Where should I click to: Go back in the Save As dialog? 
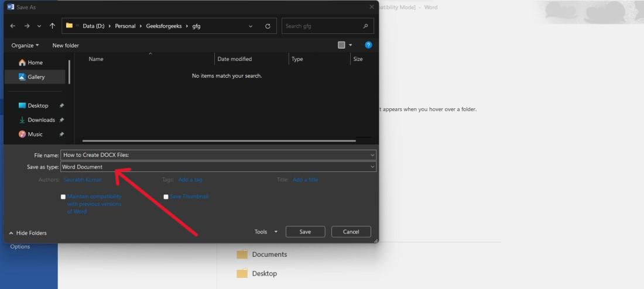[x=13, y=26]
